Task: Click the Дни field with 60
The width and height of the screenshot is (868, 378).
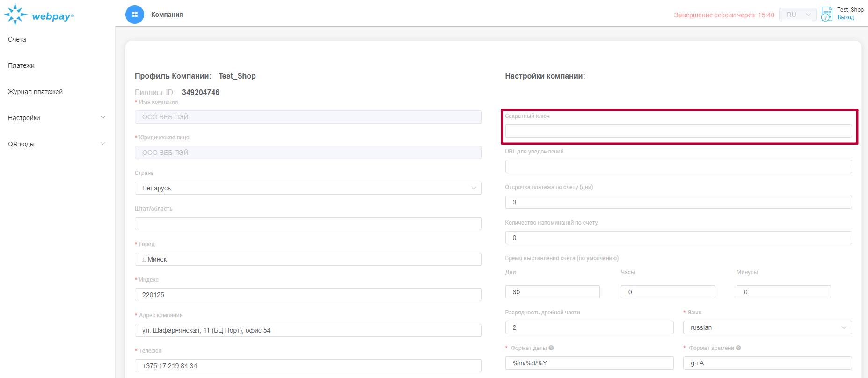Action: [x=553, y=292]
